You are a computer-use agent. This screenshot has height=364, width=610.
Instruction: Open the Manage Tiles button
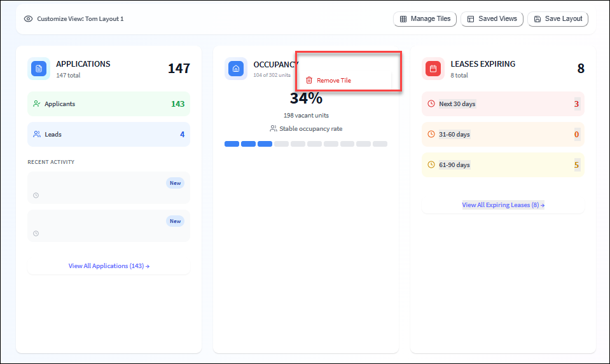424,19
